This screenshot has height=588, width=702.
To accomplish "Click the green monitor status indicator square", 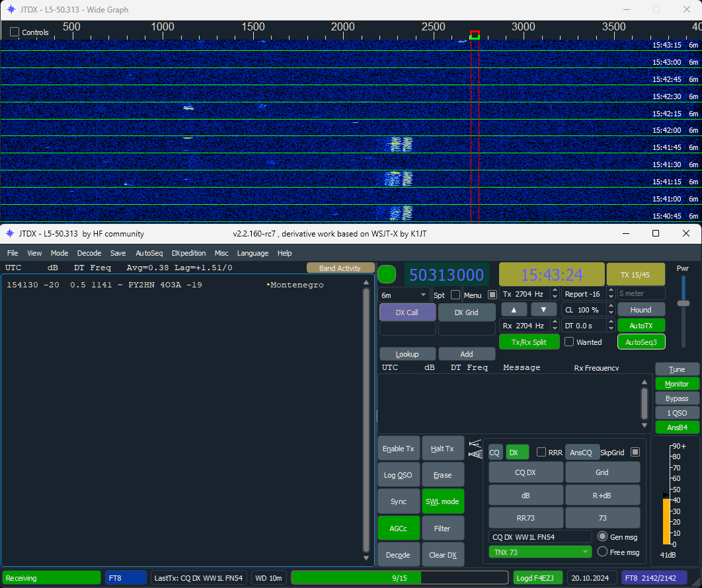I will click(x=387, y=274).
